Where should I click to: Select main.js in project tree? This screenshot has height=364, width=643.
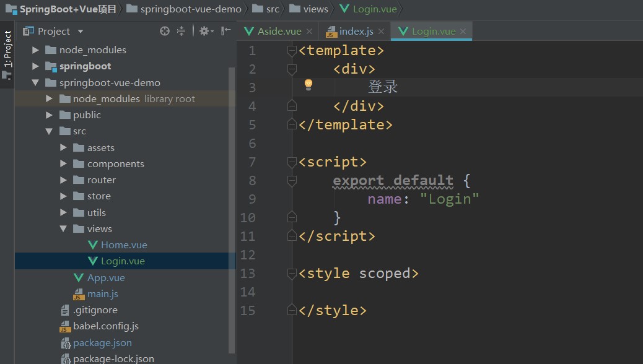click(102, 294)
